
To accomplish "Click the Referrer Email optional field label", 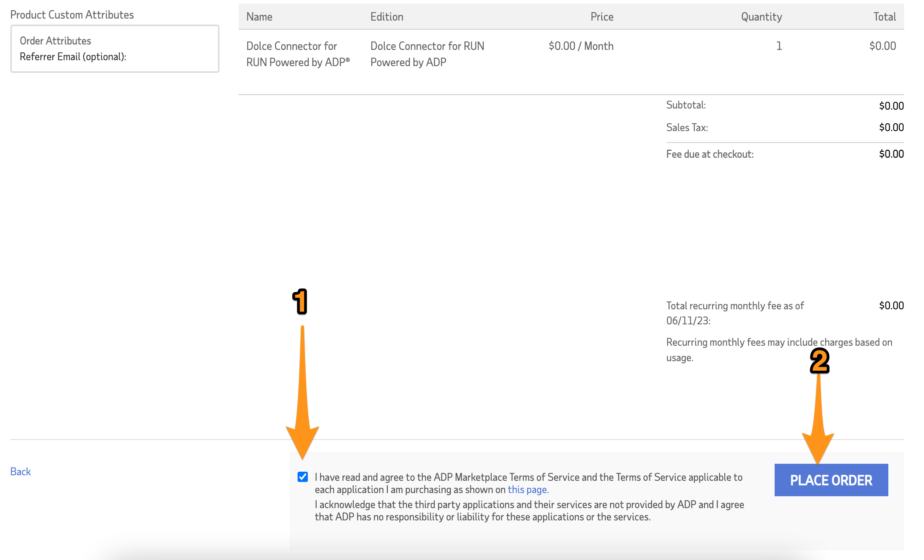I will click(73, 57).
